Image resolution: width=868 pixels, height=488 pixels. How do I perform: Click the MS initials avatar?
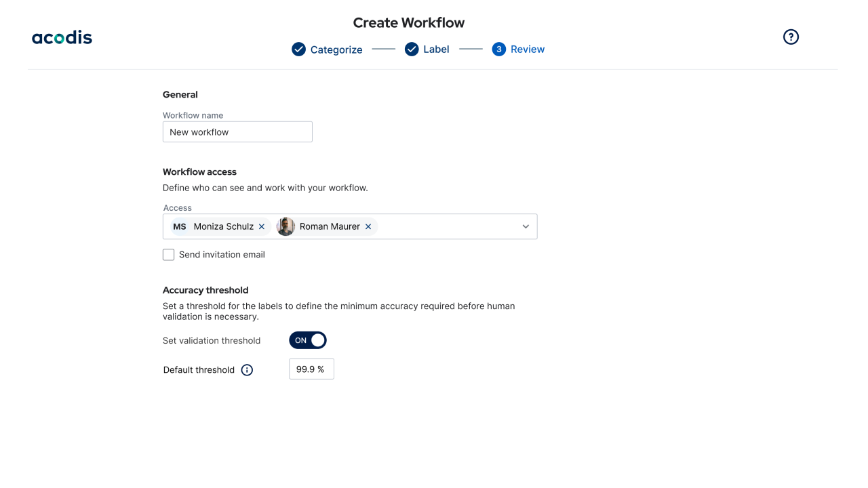tap(180, 227)
